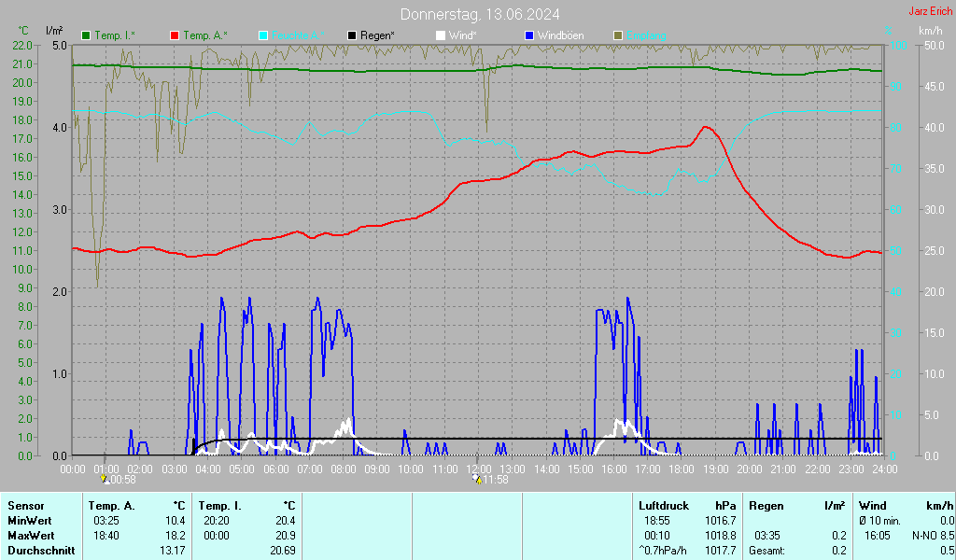Click the 03:25 minimum time cell

click(106, 521)
